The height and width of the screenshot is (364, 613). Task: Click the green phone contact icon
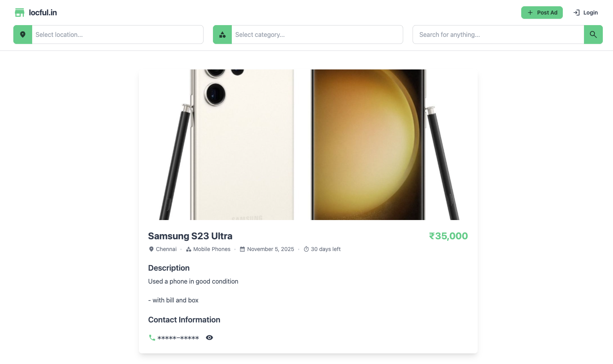(x=152, y=338)
